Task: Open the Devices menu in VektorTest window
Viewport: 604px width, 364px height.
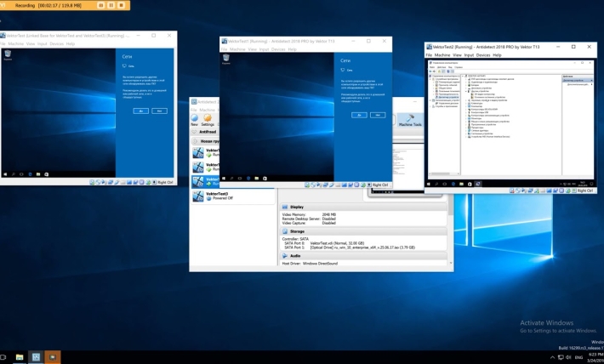Action: 57,44
